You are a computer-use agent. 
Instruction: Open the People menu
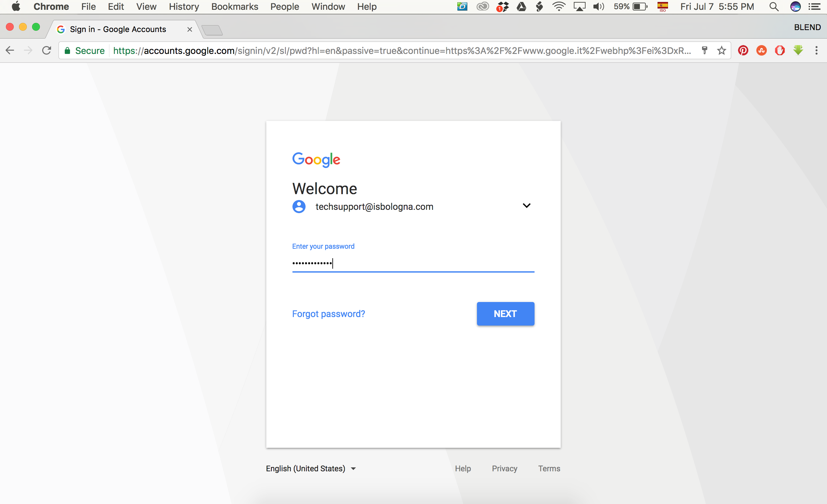coord(284,7)
